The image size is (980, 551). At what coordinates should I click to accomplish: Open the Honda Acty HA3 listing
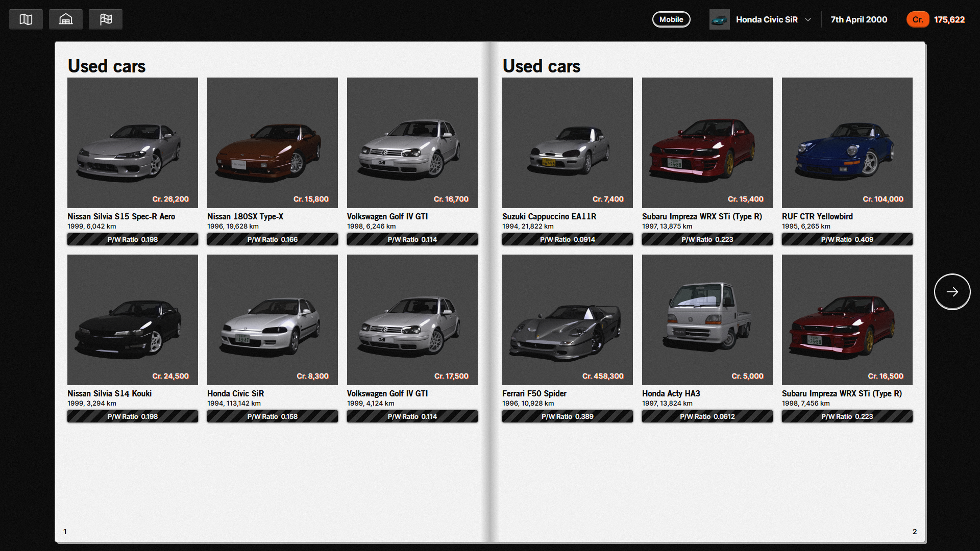coord(707,320)
